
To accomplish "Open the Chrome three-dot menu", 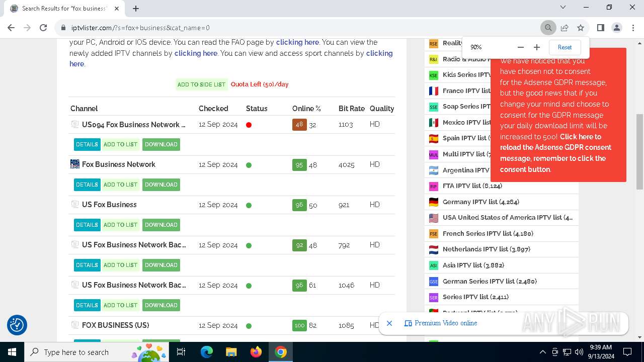I will tap(633, 28).
